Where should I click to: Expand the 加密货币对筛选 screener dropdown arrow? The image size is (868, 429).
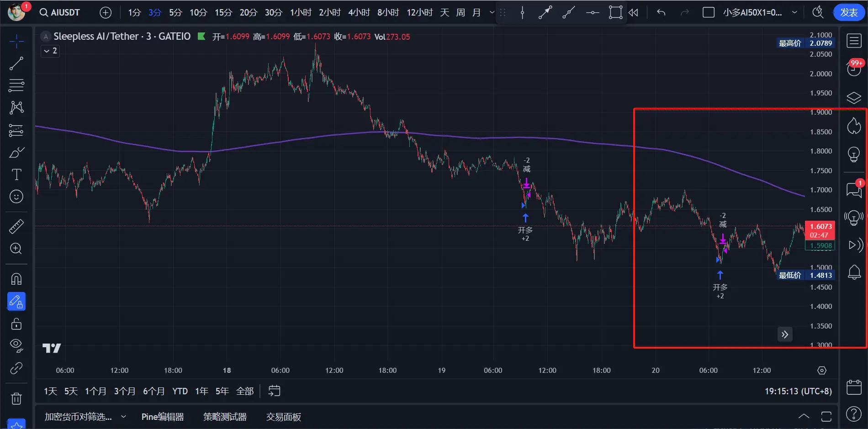(123, 417)
